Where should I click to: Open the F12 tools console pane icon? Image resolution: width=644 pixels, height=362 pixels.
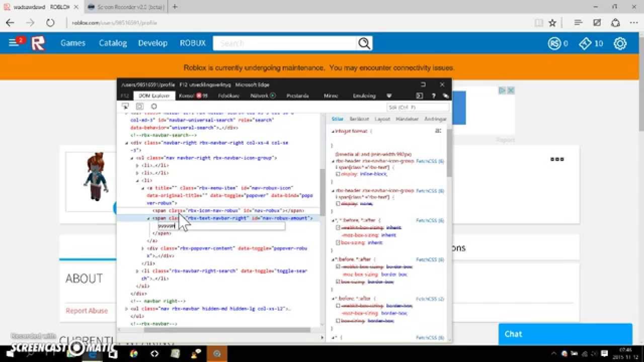pyautogui.click(x=419, y=96)
